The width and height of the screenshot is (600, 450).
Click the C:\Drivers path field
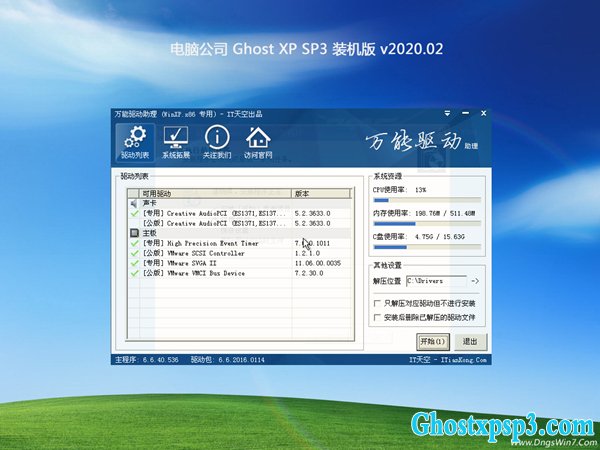pos(436,281)
